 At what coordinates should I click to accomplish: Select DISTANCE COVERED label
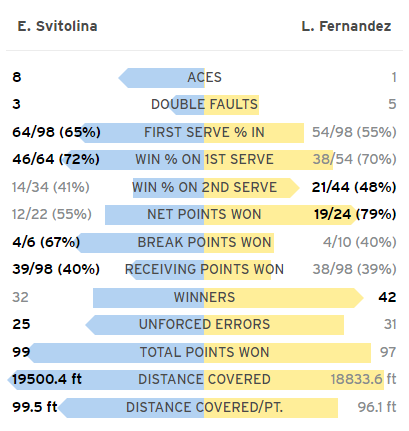204,379
